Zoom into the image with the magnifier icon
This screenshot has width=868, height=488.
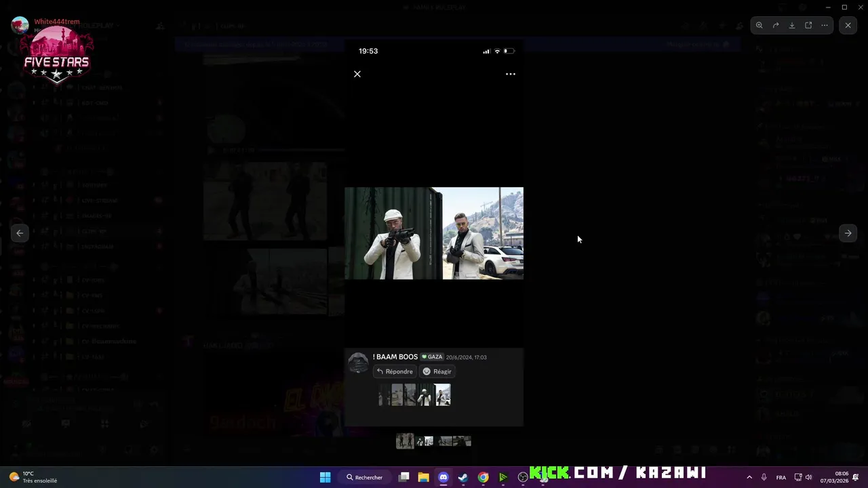pyautogui.click(x=759, y=25)
